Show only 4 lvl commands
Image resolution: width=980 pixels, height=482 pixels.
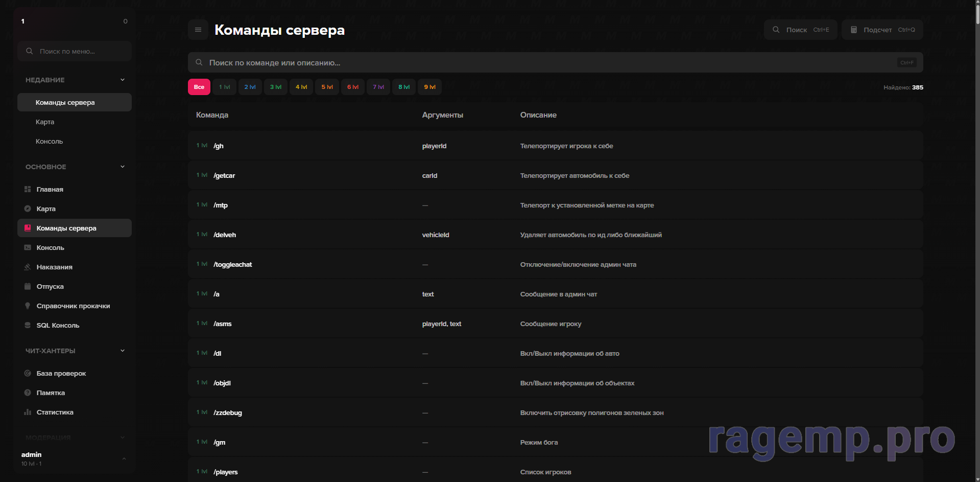point(301,87)
